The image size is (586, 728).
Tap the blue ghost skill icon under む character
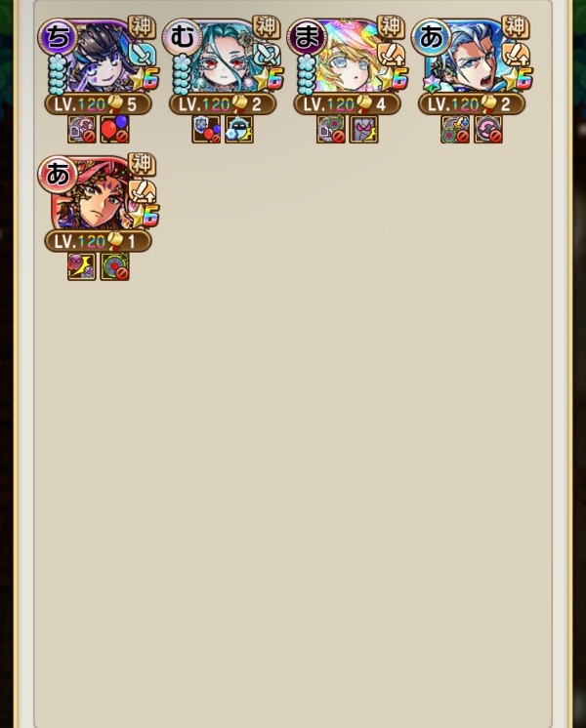tap(239, 129)
